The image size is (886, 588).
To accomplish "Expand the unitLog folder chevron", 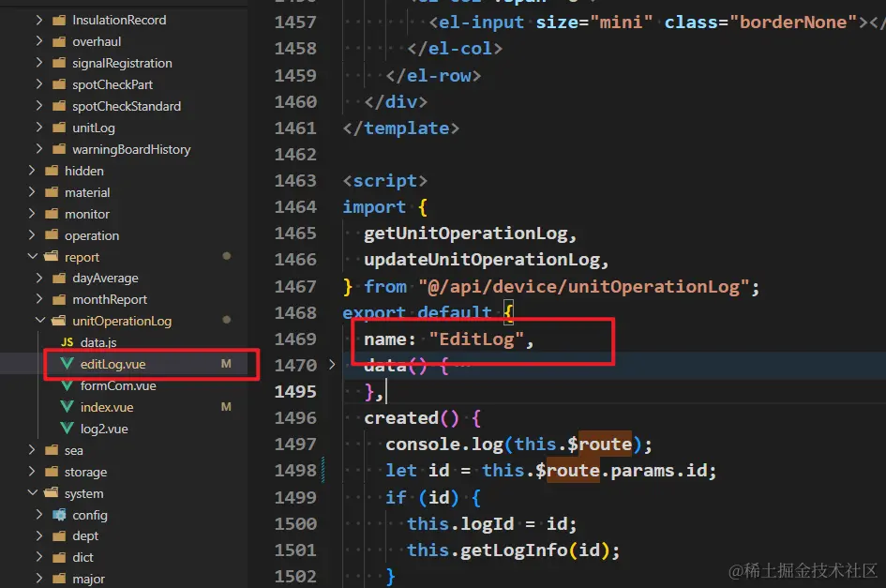I will [x=39, y=128].
